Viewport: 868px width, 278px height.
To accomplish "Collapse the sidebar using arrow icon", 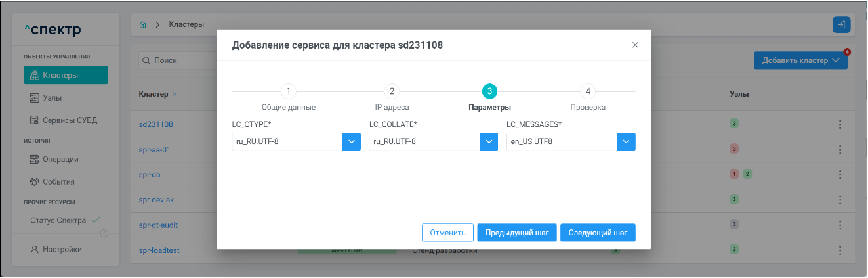I will point(104,234).
